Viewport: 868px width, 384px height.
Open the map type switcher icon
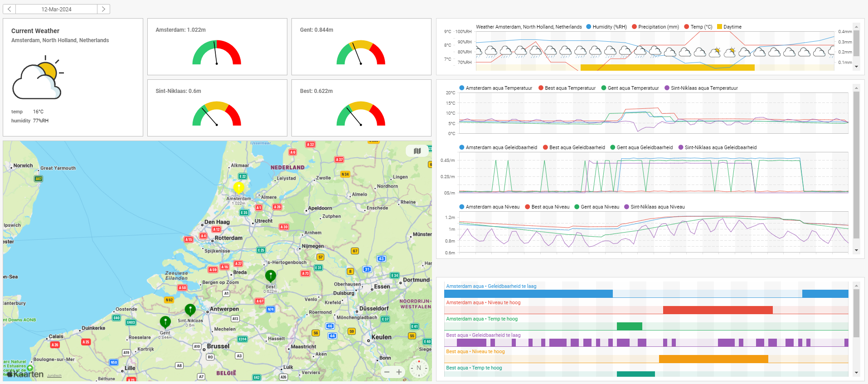tap(417, 151)
